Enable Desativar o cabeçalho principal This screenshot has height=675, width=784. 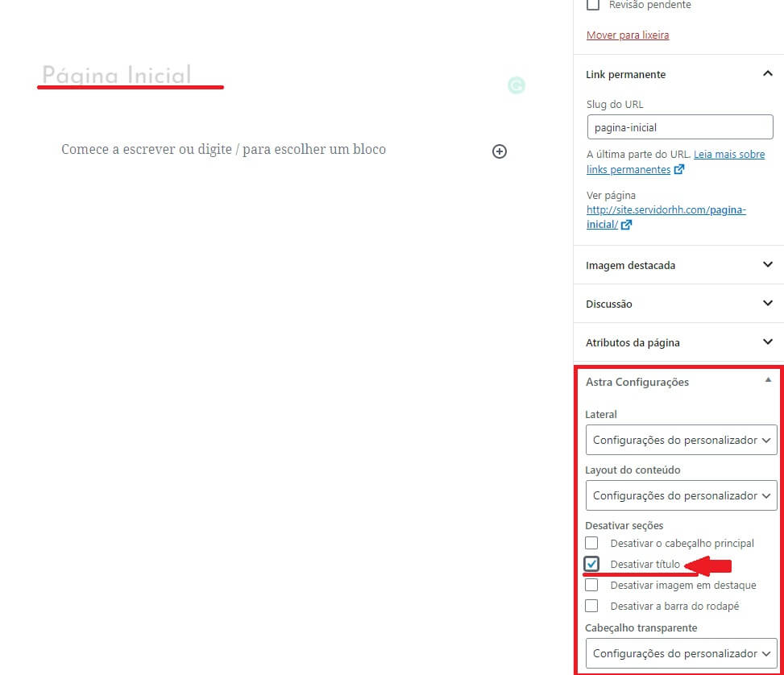coord(591,543)
